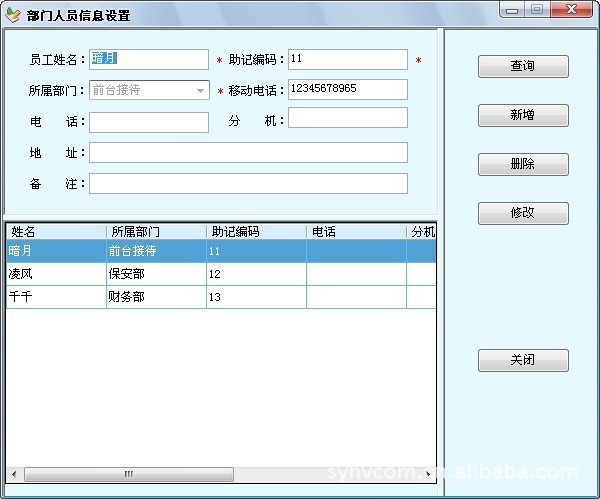Click the 地址 address input field
This screenshot has width=600, height=499.
[248, 153]
